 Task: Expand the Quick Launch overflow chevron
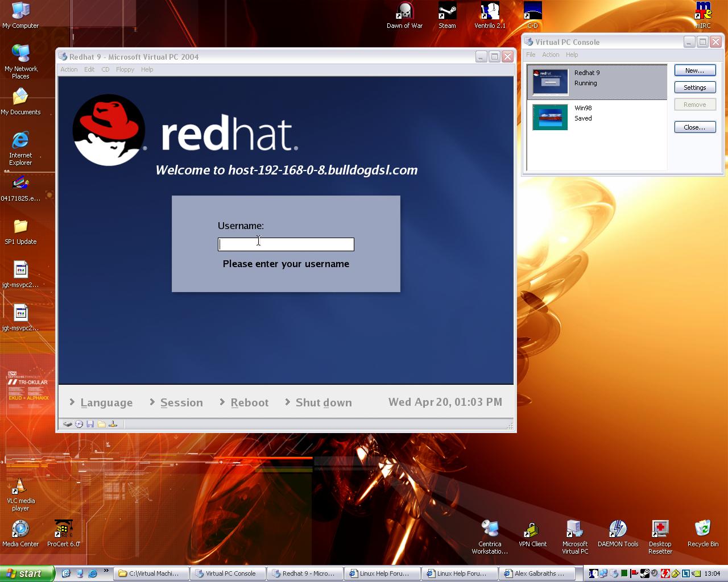[x=106, y=571]
